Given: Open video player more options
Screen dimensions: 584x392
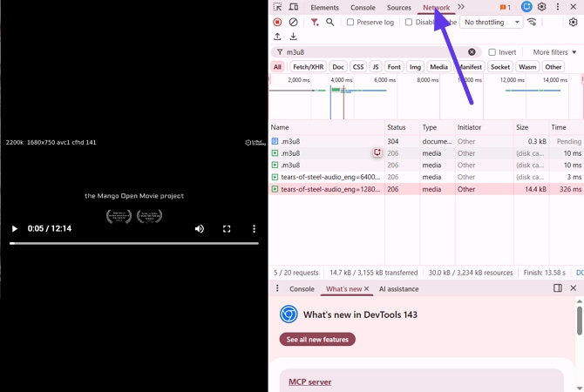Looking at the screenshot, I should [254, 228].
